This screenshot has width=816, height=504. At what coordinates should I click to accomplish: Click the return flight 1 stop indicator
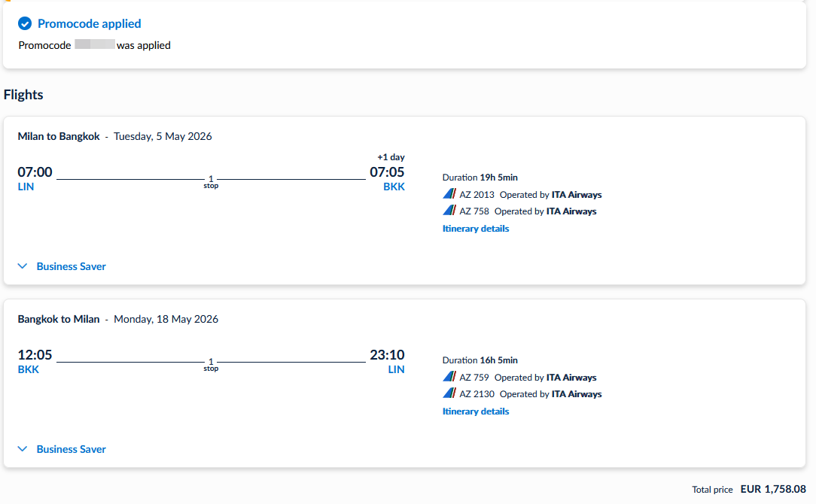[x=211, y=364]
